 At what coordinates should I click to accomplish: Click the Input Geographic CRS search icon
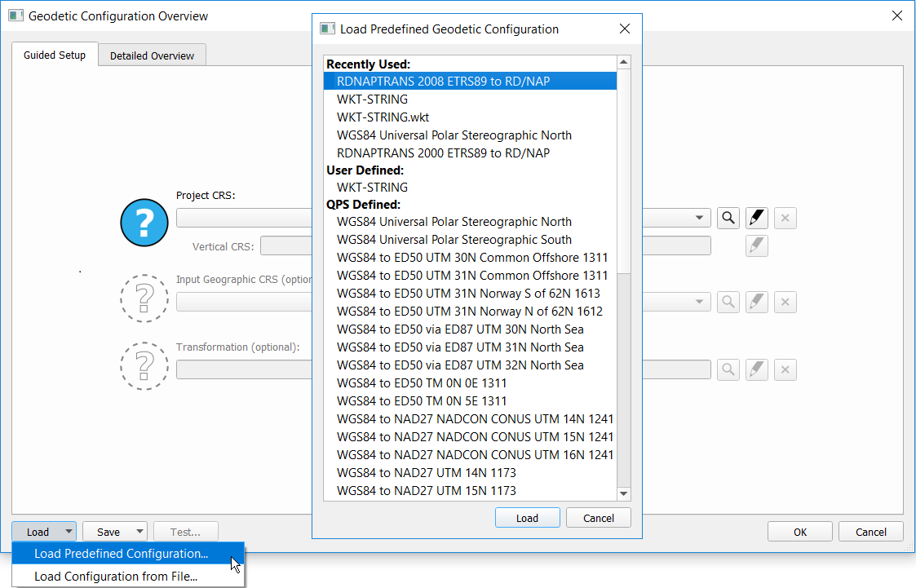[x=728, y=303]
